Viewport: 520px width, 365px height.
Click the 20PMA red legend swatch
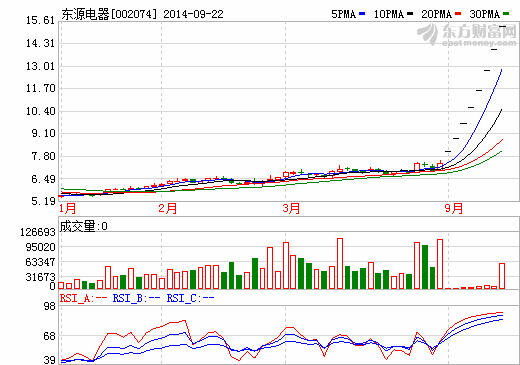pos(458,14)
